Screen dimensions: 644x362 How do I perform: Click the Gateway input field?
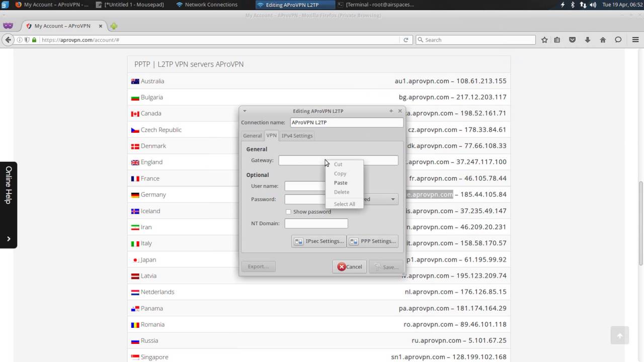point(338,160)
